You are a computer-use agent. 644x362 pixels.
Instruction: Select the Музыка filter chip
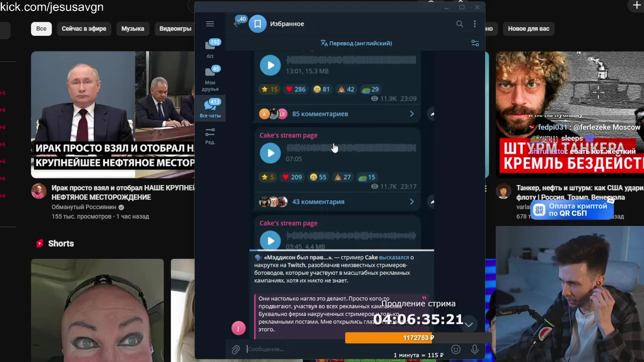[133, 29]
